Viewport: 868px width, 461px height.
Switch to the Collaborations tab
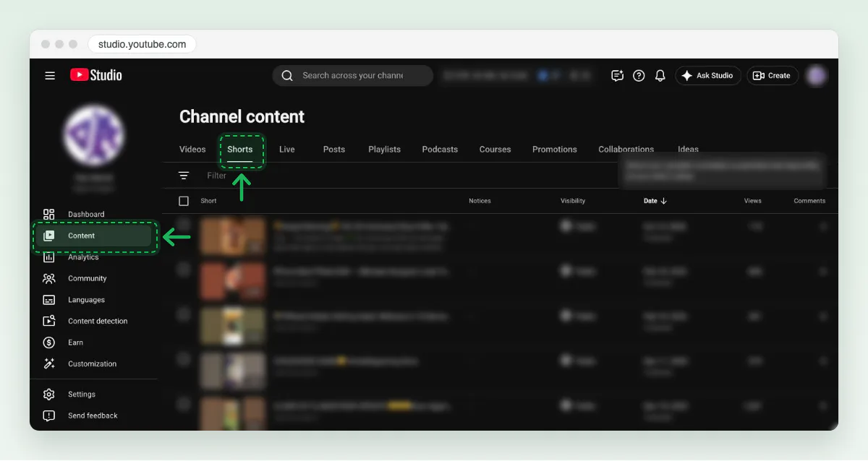[626, 150]
